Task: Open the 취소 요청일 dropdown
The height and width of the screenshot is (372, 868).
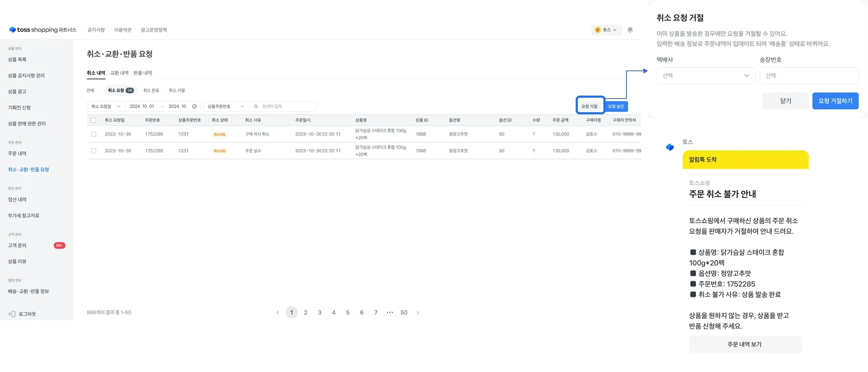Action: tap(105, 106)
